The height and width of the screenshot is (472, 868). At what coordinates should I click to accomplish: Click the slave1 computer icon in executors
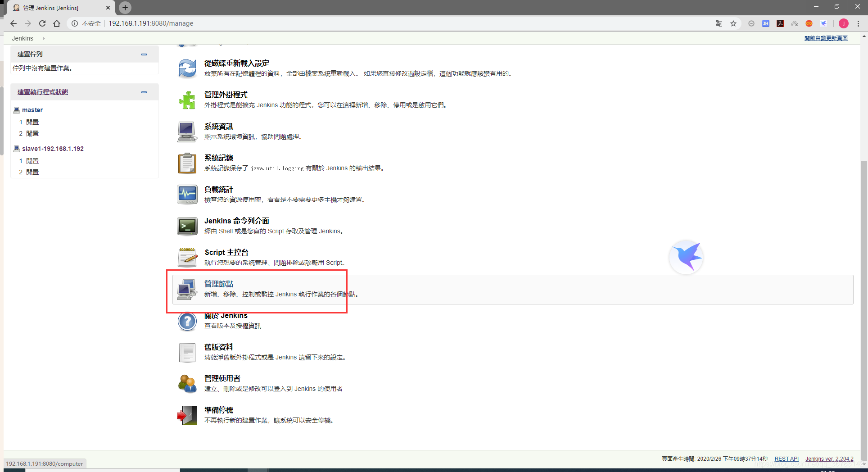coord(17,149)
